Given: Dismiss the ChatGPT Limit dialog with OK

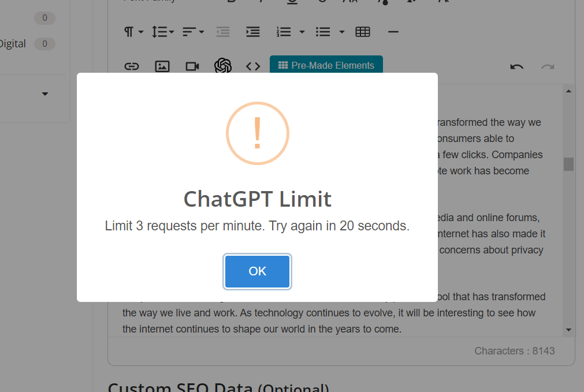Looking at the screenshot, I should point(257,271).
